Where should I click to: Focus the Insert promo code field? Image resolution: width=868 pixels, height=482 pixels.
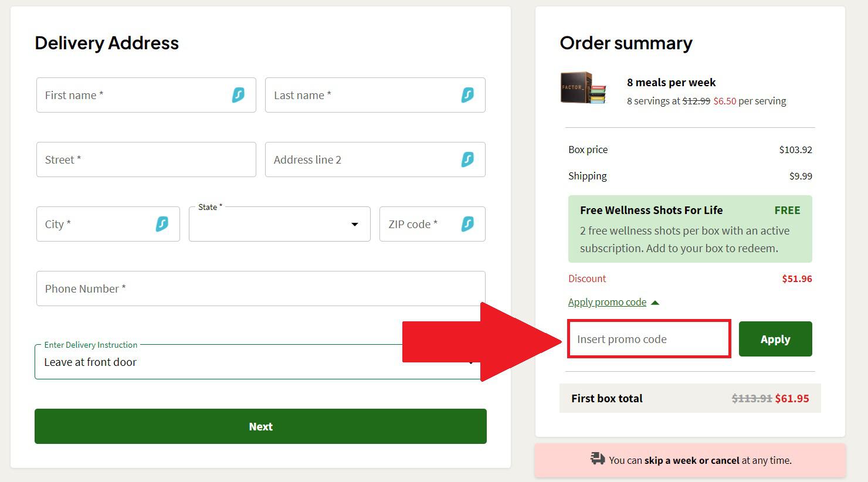click(x=649, y=340)
